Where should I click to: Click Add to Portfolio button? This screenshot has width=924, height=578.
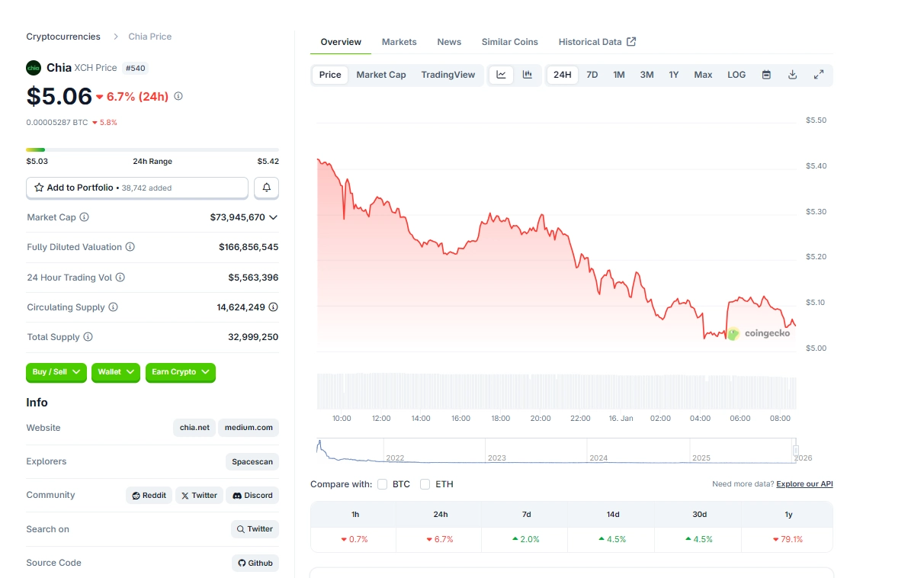(137, 188)
